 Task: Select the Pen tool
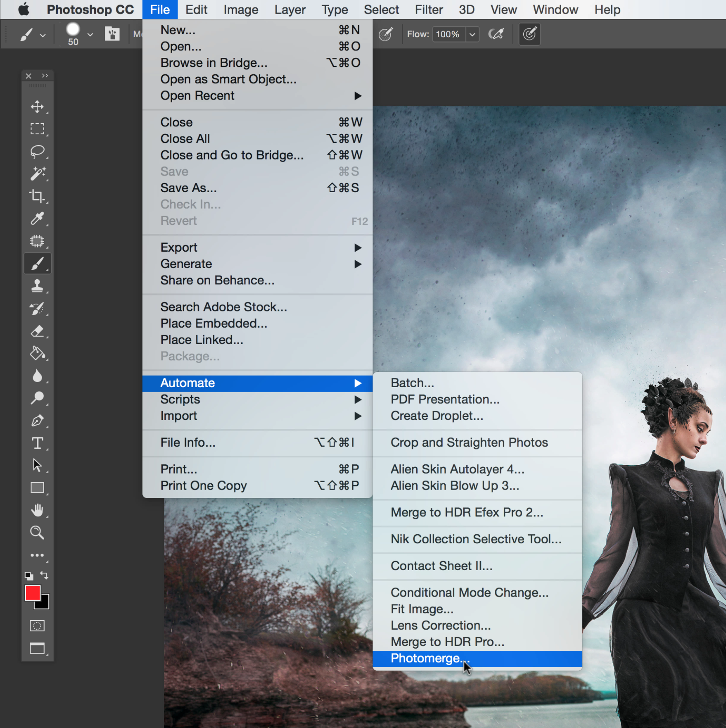click(x=37, y=421)
